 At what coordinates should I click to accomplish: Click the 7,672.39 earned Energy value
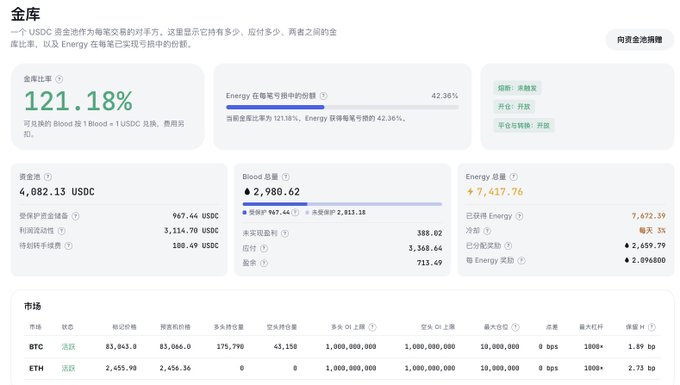tap(648, 215)
